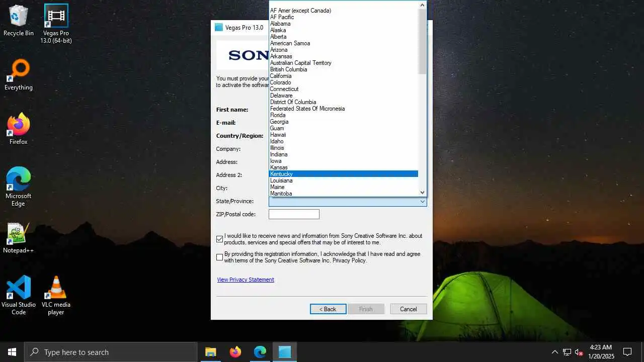Select Australian Capital Territory from list
The height and width of the screenshot is (362, 644).
pyautogui.click(x=344, y=63)
